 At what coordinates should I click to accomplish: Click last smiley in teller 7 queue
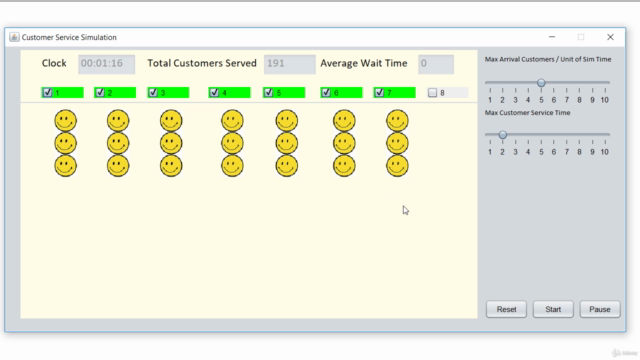click(x=397, y=166)
